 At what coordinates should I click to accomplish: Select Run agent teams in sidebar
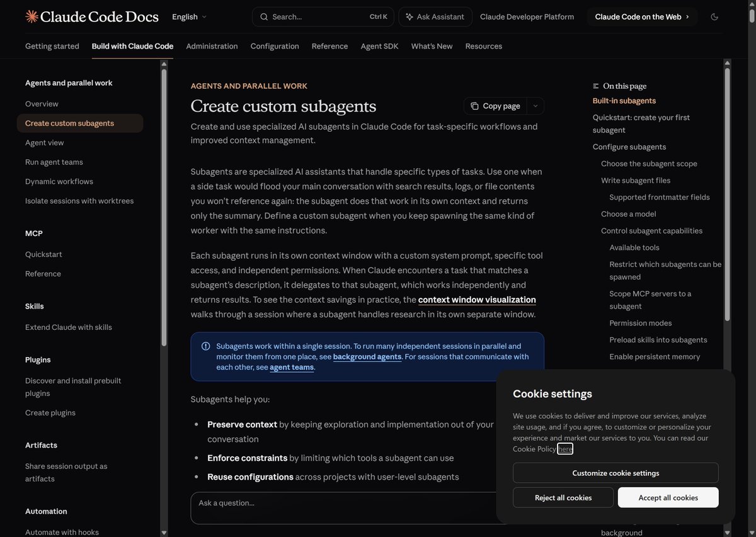tap(54, 162)
